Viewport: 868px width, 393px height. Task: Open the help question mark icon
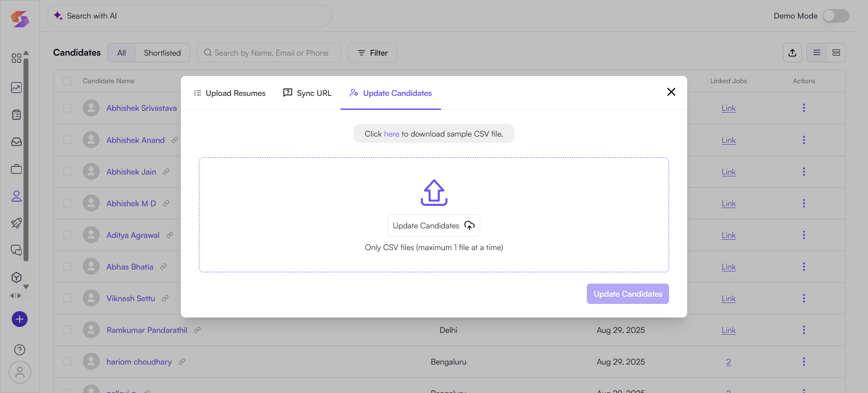(x=19, y=350)
